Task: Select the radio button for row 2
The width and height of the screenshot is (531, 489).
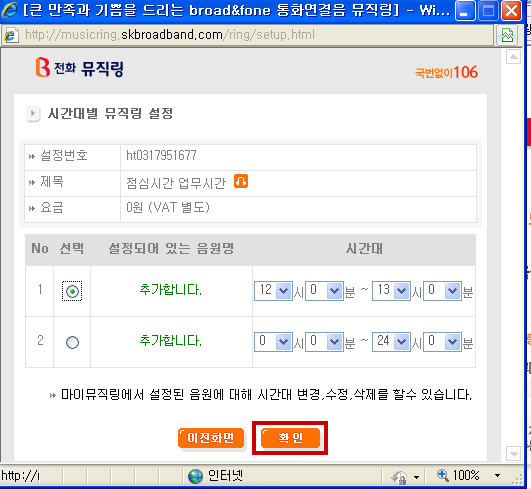Action: pyautogui.click(x=72, y=342)
